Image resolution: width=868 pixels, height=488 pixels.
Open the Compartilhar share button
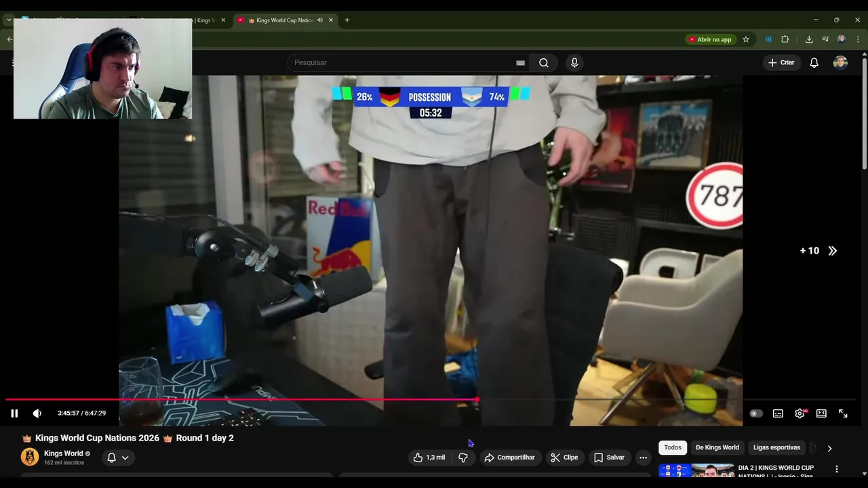click(509, 457)
